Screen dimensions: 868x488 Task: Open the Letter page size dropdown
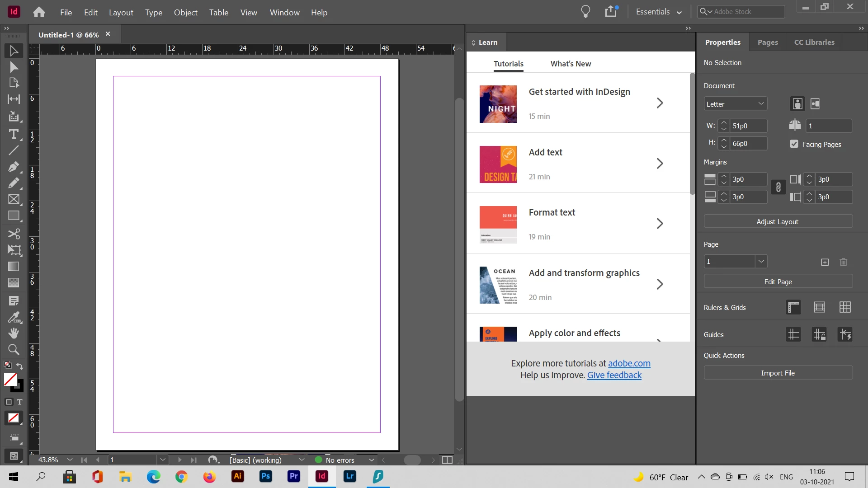click(x=735, y=104)
